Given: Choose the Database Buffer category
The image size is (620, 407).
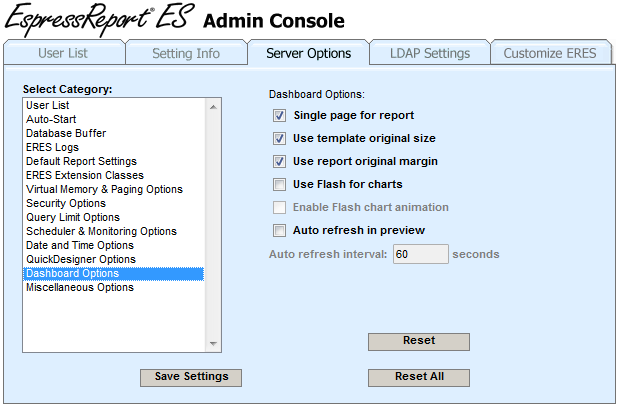Looking at the screenshot, I should (113, 133).
